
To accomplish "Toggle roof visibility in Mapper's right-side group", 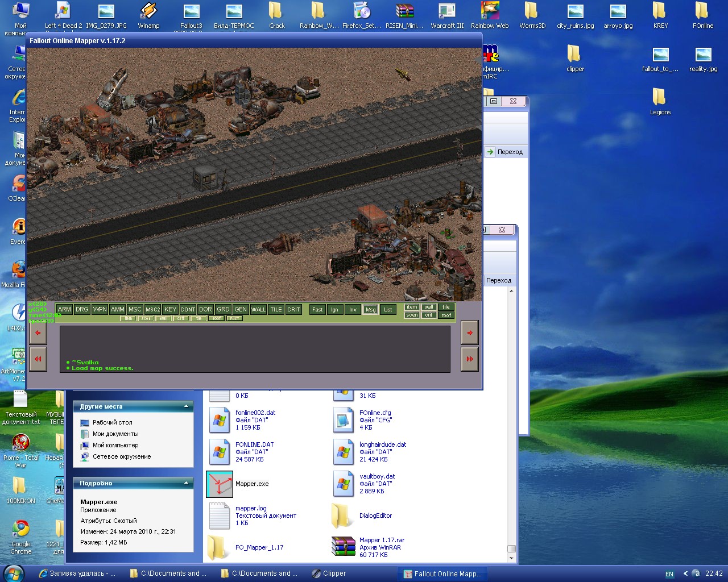I will 446,315.
